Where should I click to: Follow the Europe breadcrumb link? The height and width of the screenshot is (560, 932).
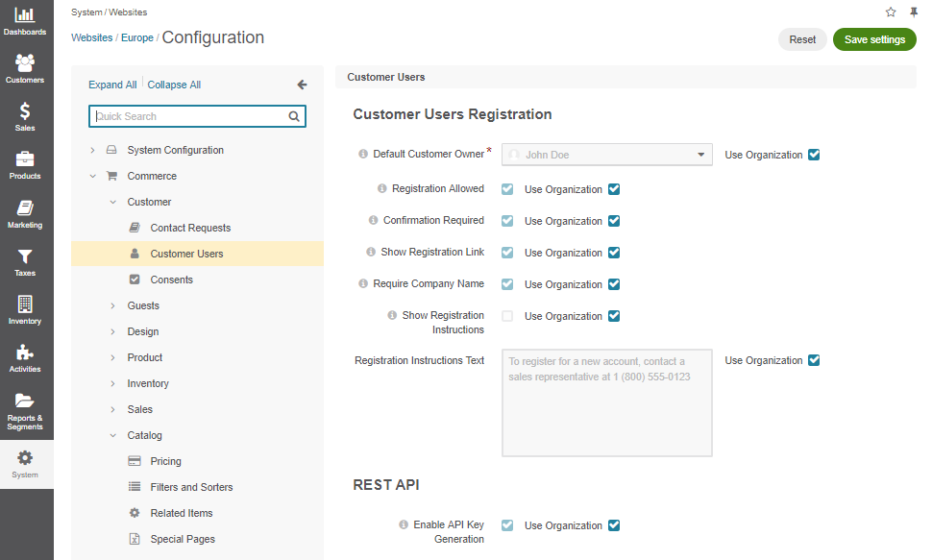click(137, 37)
